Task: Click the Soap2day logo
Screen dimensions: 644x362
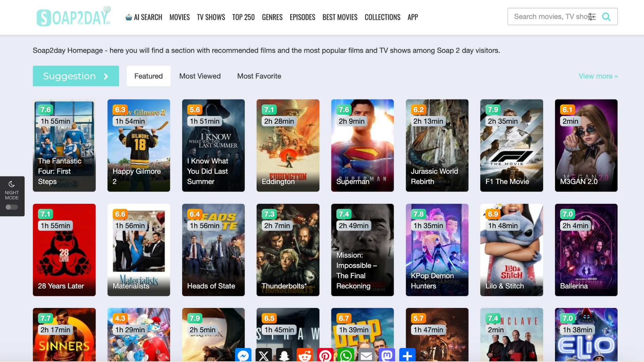Action: [73, 17]
